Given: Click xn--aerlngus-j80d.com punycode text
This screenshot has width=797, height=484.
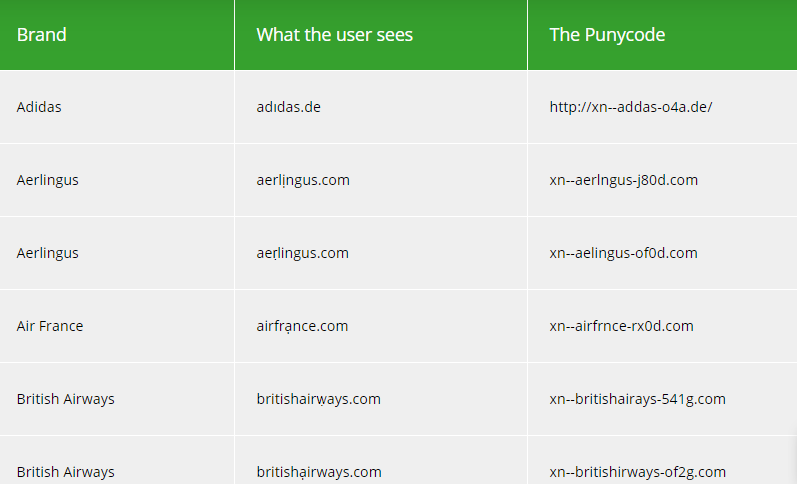Looking at the screenshot, I should coord(623,180).
